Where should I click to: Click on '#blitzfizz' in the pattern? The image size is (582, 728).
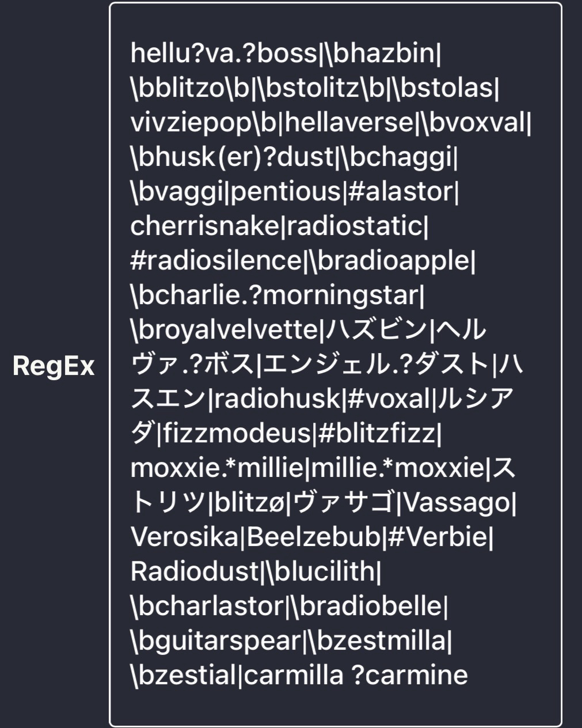click(377, 434)
